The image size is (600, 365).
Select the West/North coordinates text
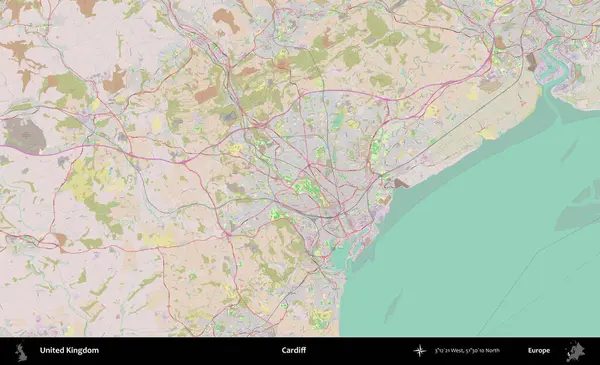[467, 350]
